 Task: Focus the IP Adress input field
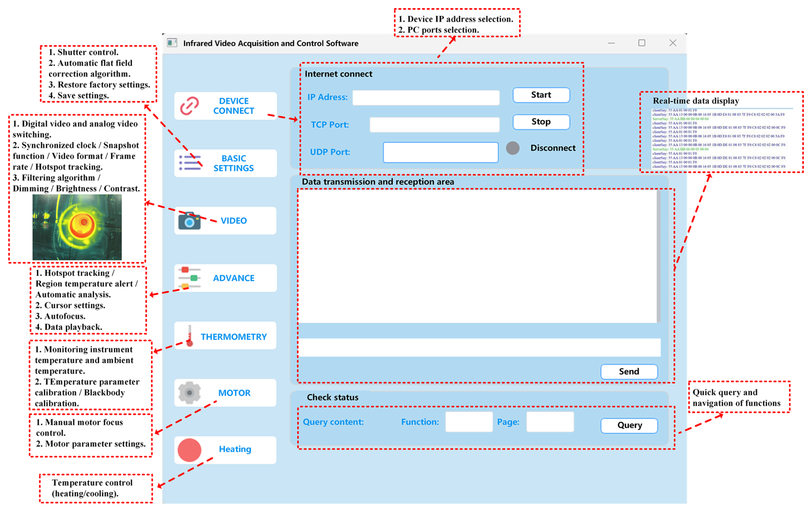point(426,98)
